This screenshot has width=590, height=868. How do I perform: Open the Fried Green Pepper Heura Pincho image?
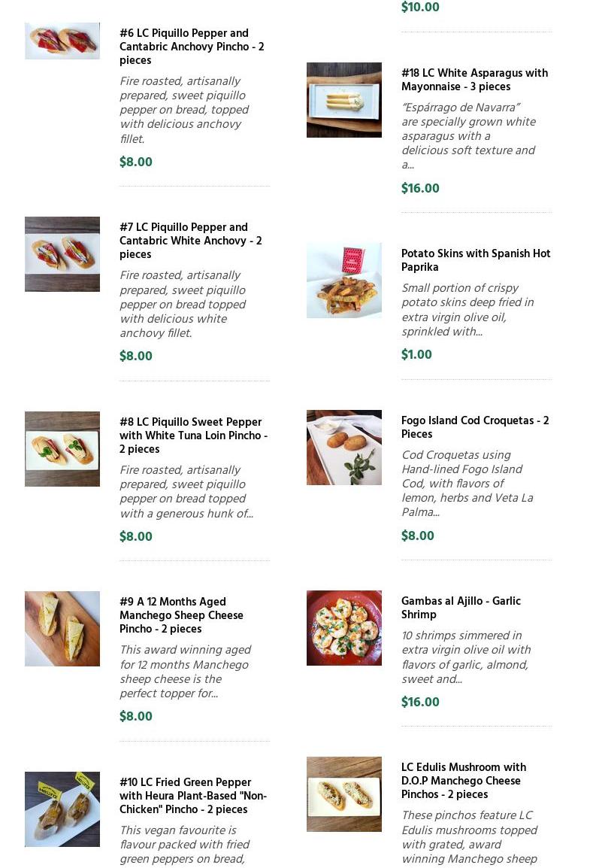click(62, 809)
